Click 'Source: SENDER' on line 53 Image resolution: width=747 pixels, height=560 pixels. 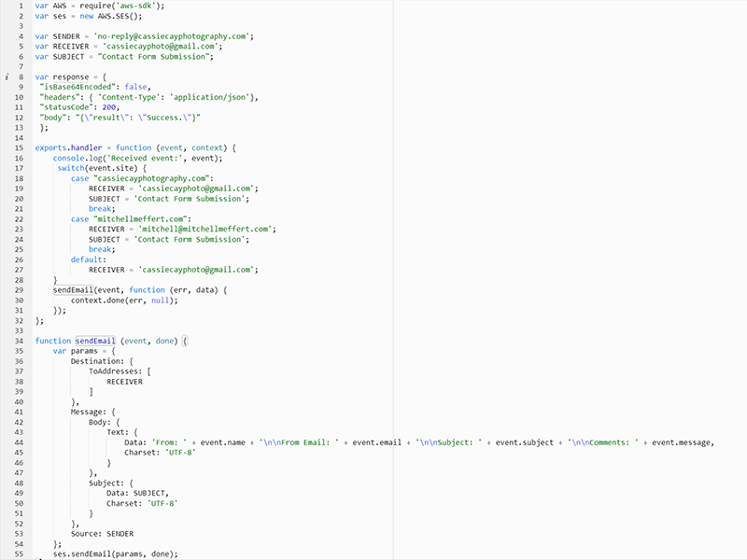103,534
